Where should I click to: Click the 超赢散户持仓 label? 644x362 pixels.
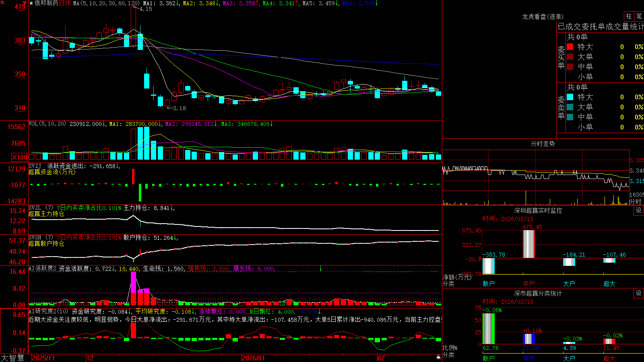click(x=46, y=243)
